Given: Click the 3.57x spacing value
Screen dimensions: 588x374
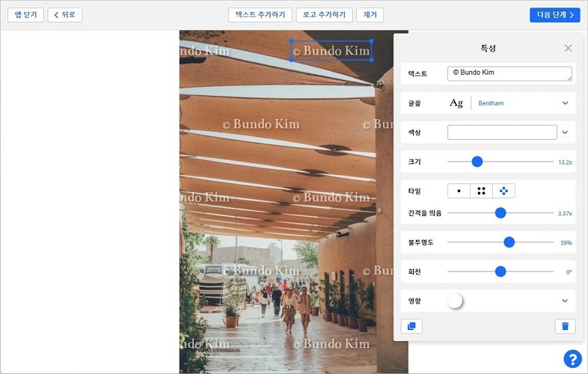Looking at the screenshot, I should pos(565,213).
